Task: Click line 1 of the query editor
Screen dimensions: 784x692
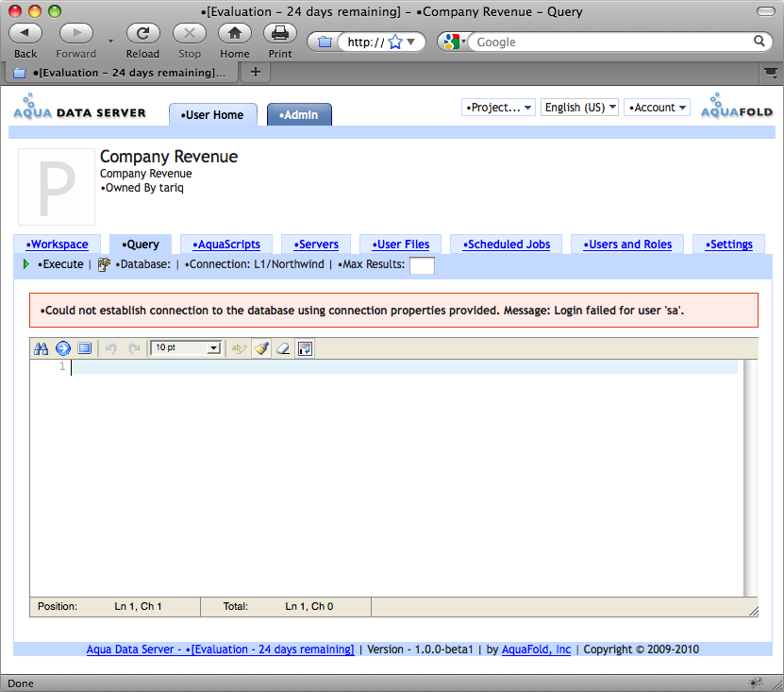Action: pos(404,366)
